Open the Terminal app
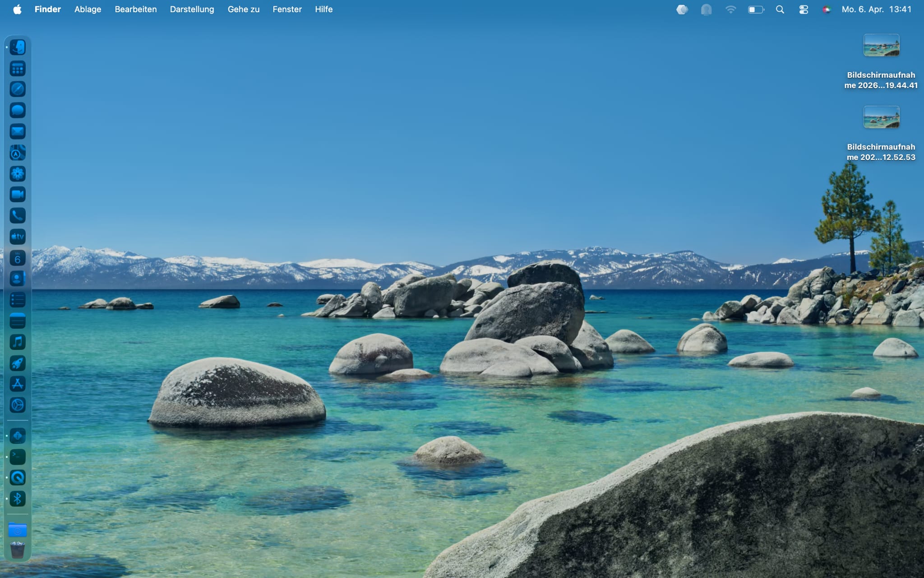Screen dimensions: 924x578 [x=17, y=457]
